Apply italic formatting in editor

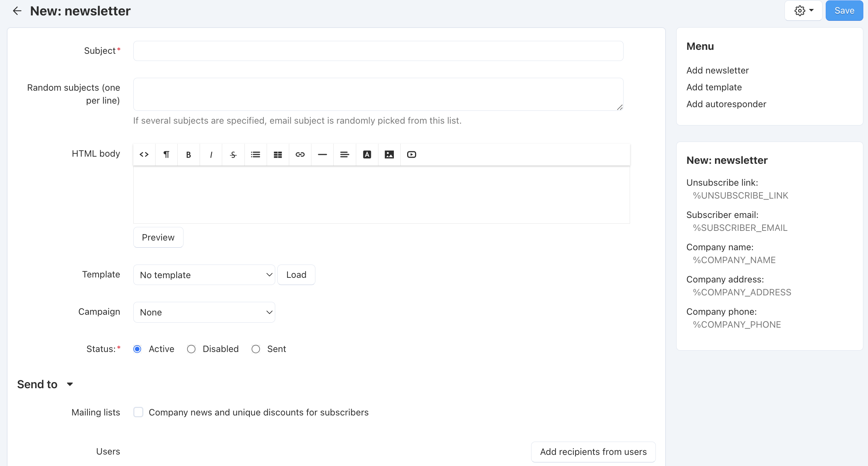211,154
